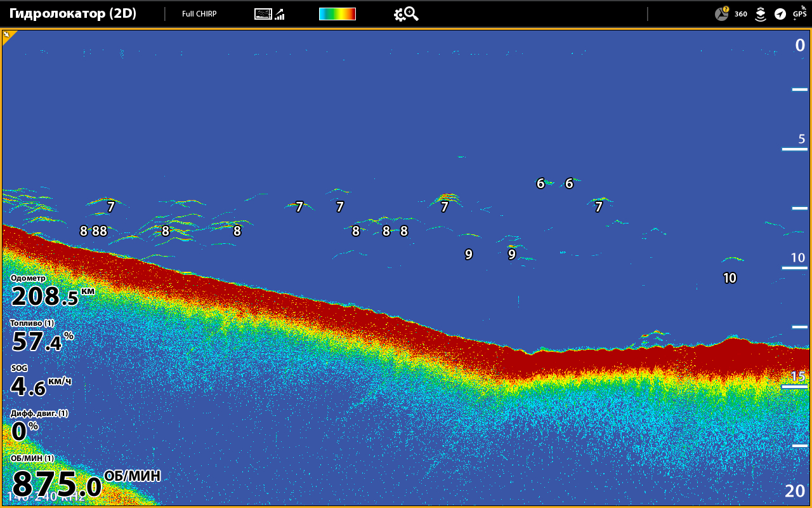The width and height of the screenshot is (812, 508).
Task: Tap the 0 depth marker at scale top
Action: [800, 45]
